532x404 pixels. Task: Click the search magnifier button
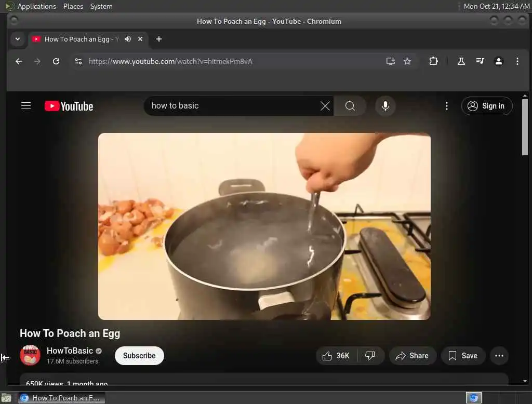click(350, 106)
